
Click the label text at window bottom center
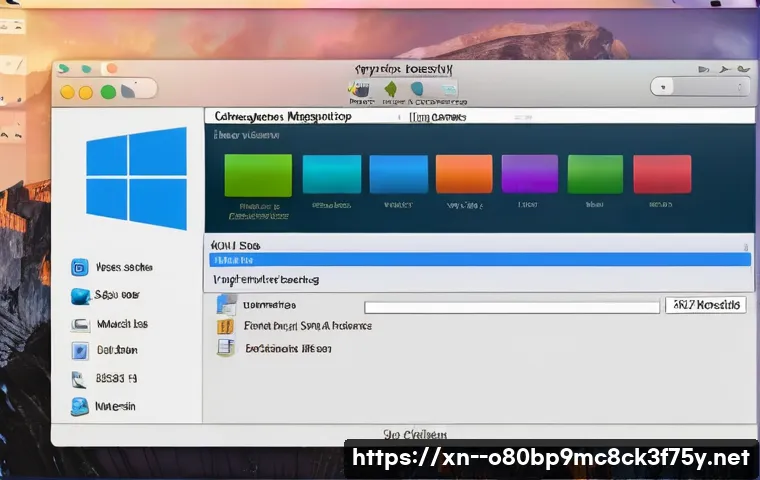[415, 434]
